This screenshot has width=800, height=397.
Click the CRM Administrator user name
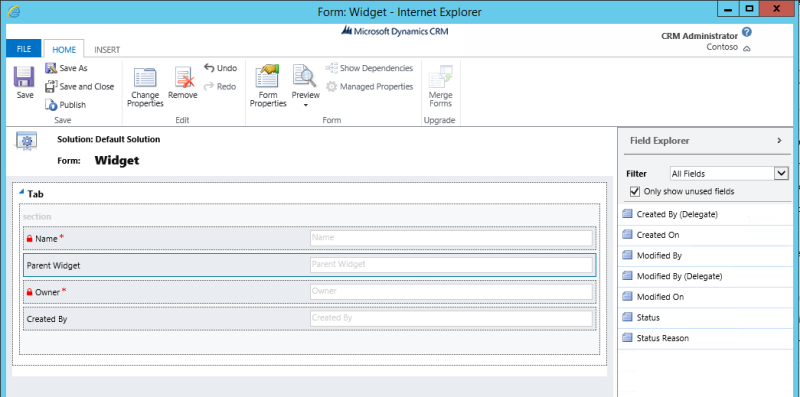tap(699, 36)
